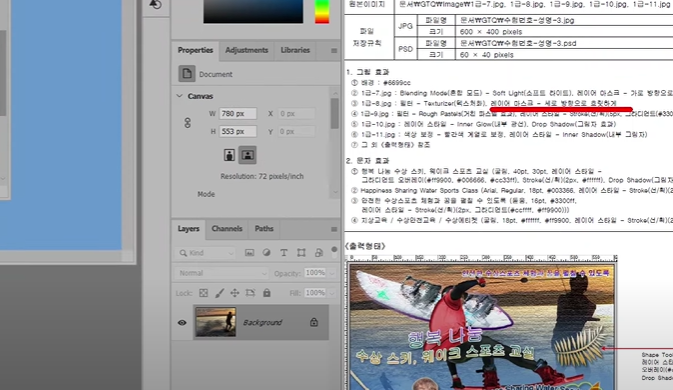This screenshot has height=390, width=673.
Task: Click the Mode label in Properties
Action: 206,194
